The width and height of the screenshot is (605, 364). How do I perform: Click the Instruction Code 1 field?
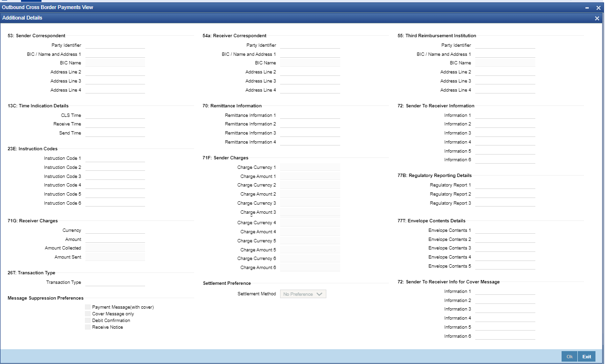tap(115, 158)
